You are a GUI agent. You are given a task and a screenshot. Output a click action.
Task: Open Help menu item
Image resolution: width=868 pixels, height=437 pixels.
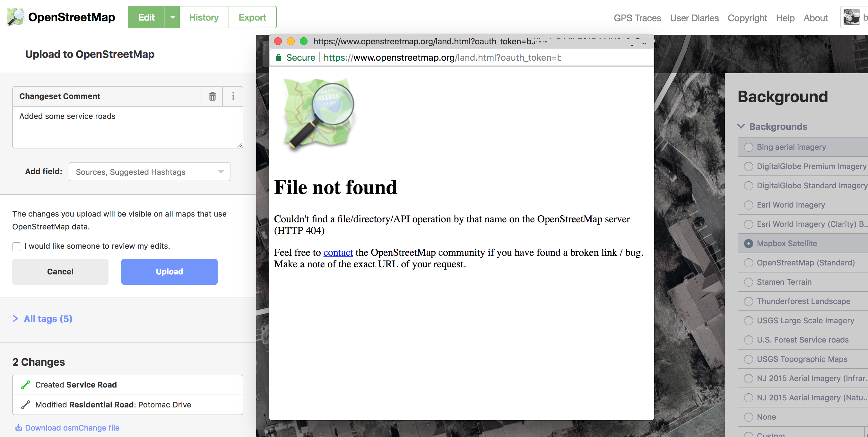tap(785, 18)
